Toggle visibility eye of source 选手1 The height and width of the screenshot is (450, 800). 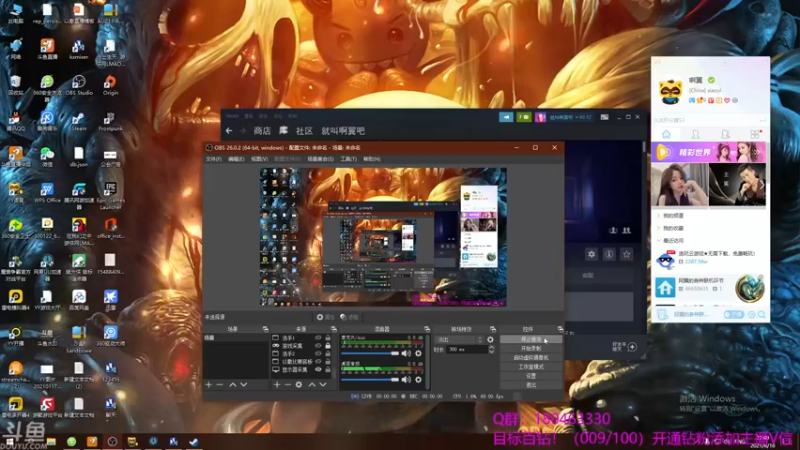(x=318, y=338)
